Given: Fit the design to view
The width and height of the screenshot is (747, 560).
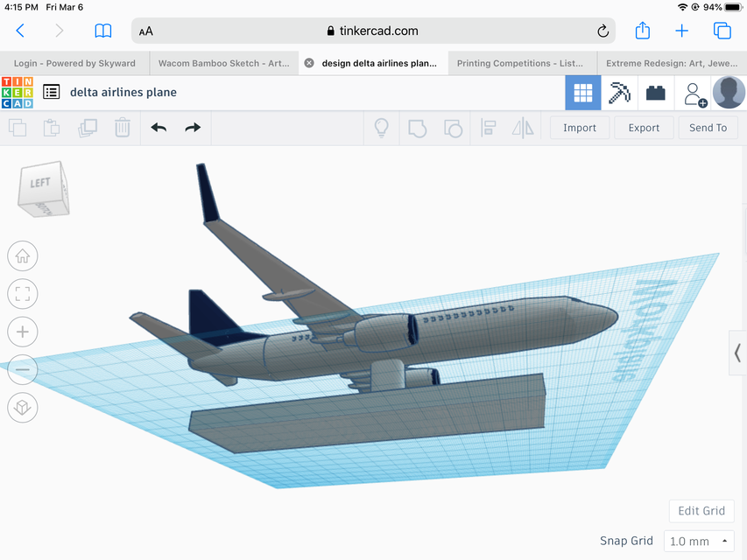Looking at the screenshot, I should pyautogui.click(x=22, y=293).
